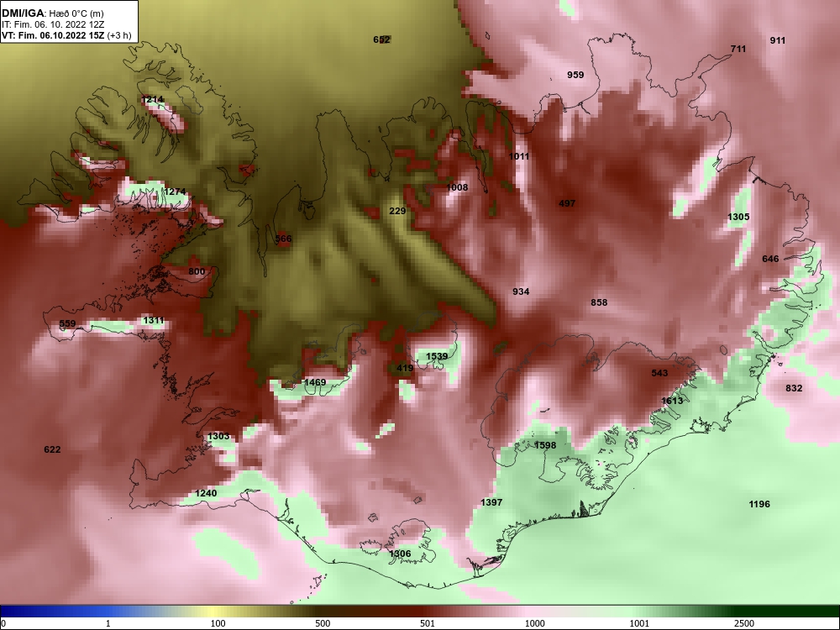Select the 1240 value label
The height and width of the screenshot is (630, 840).
206,493
